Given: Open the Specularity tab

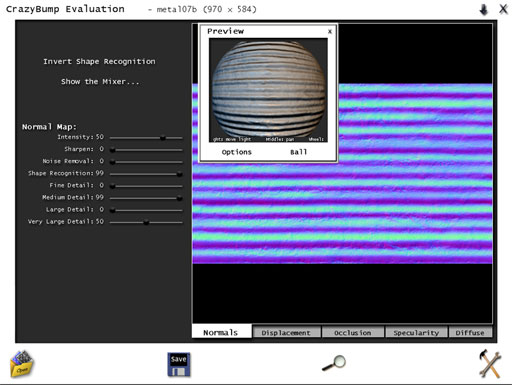Looking at the screenshot, I should click(416, 332).
